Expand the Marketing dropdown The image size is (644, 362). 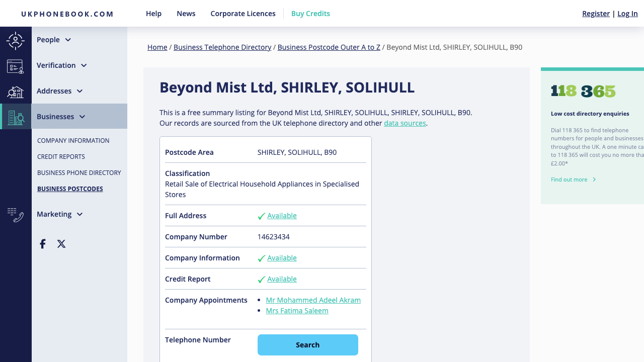[79, 214]
